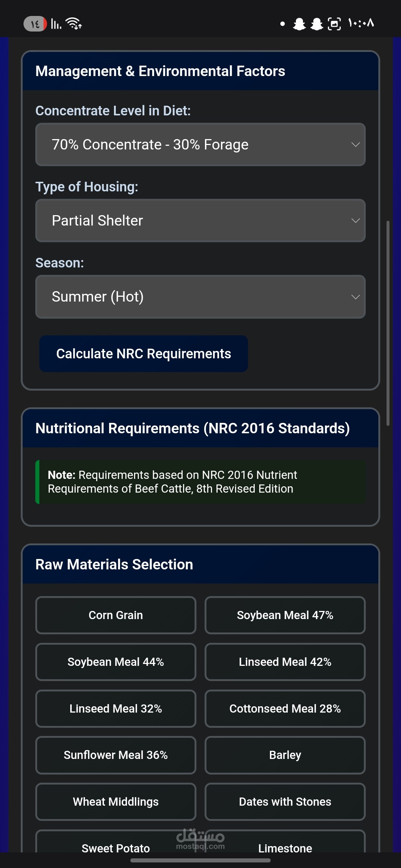Choose Cottonseed Meal 28% ingredient
The width and height of the screenshot is (401, 868).
pyautogui.click(x=285, y=708)
